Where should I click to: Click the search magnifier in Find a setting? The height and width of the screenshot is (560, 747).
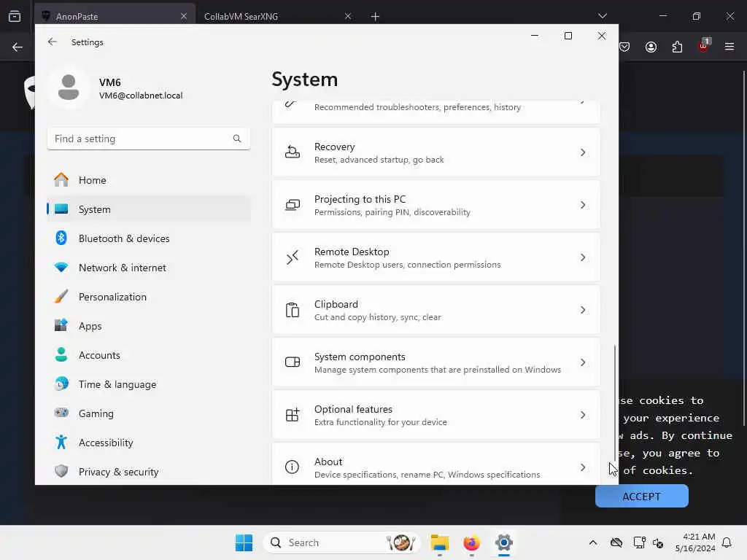[237, 139]
